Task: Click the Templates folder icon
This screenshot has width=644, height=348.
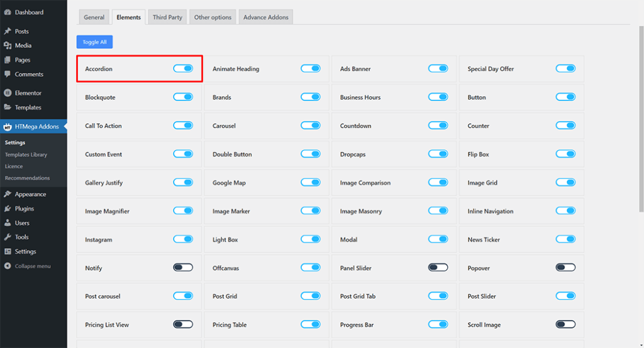Action: (x=8, y=107)
